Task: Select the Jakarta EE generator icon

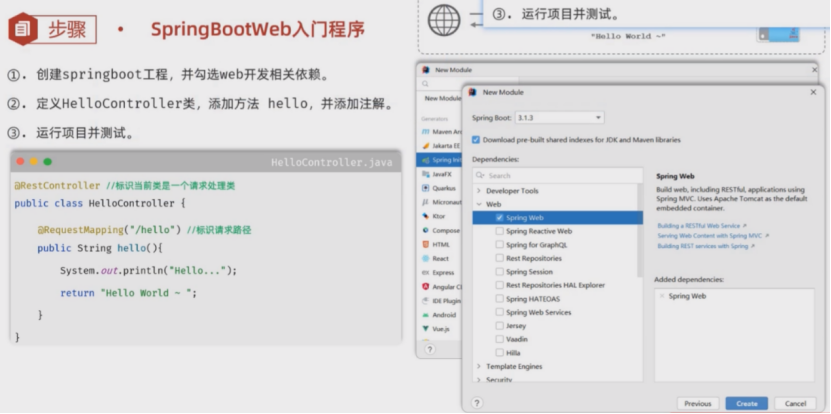Action: click(x=426, y=146)
